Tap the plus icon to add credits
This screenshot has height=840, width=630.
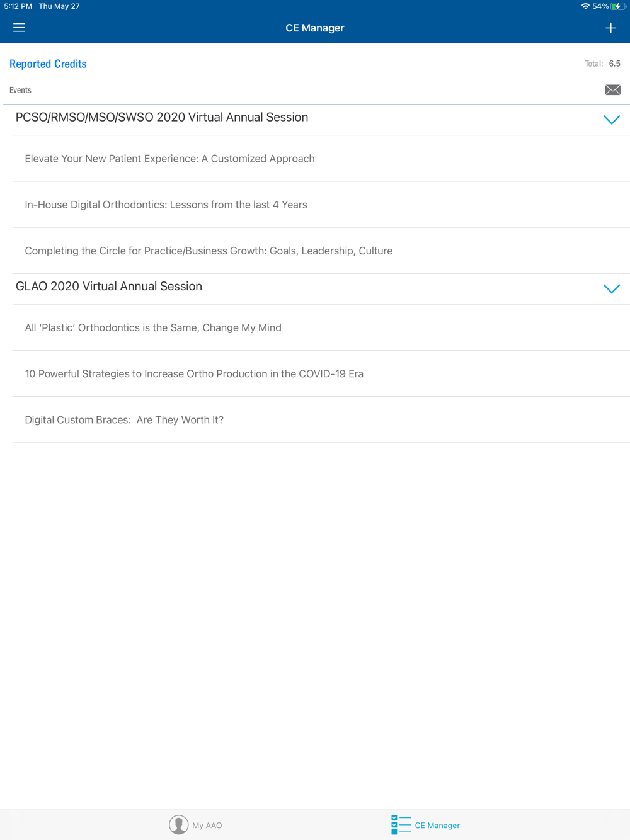pyautogui.click(x=610, y=28)
